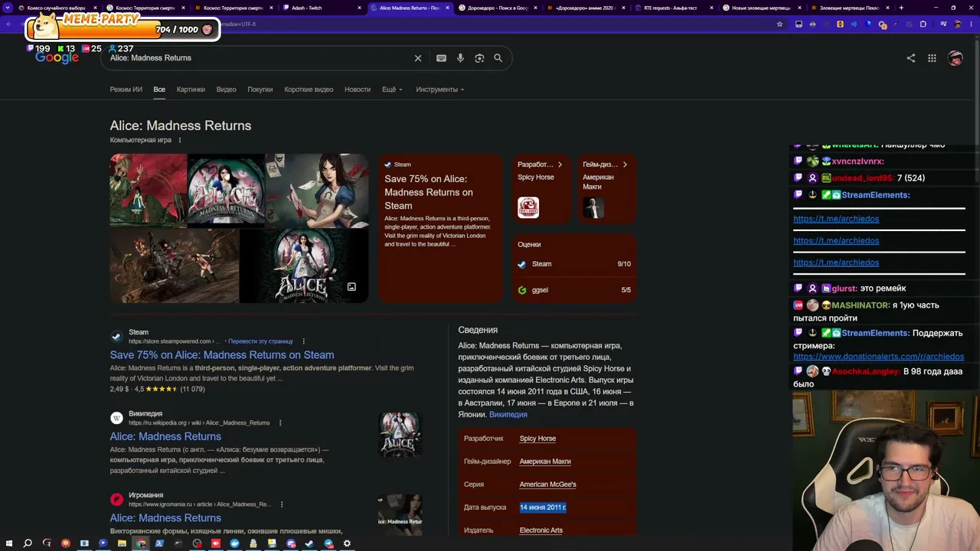Switch to the 'Дорохедоро - Поиск' browser tab
This screenshot has height=551, width=980.
tap(498, 8)
